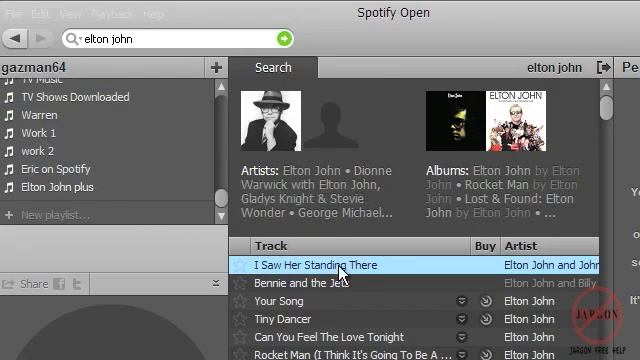
Task: Click buy/download icon for Your Song
Action: tap(486, 301)
